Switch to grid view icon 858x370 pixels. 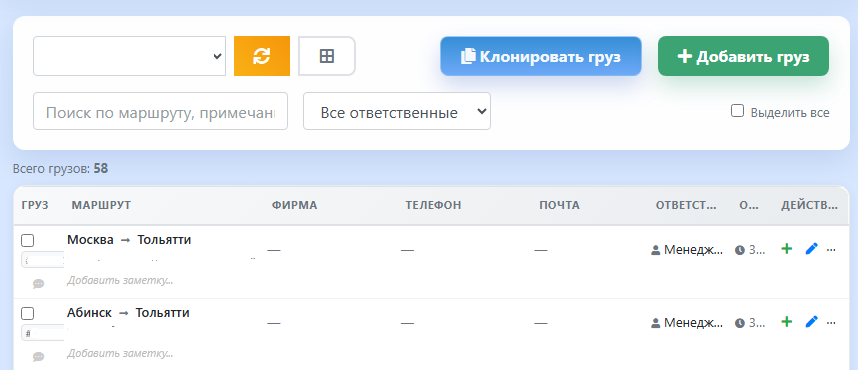[x=327, y=56]
